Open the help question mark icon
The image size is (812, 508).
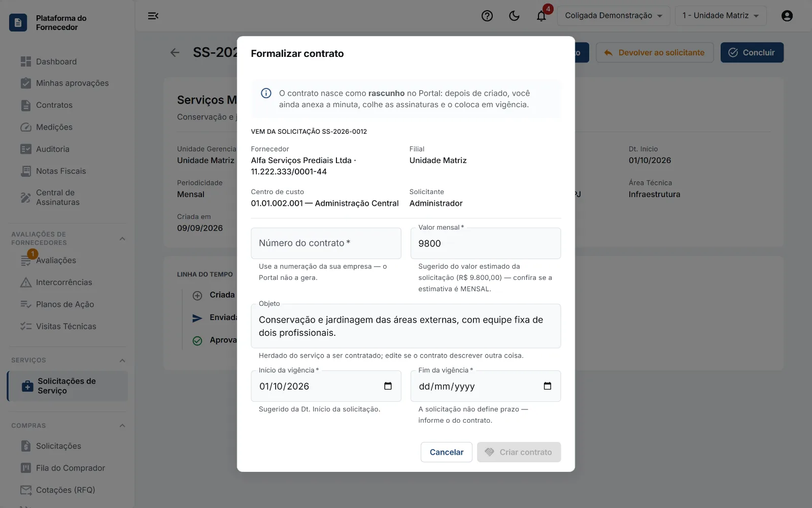click(x=487, y=16)
